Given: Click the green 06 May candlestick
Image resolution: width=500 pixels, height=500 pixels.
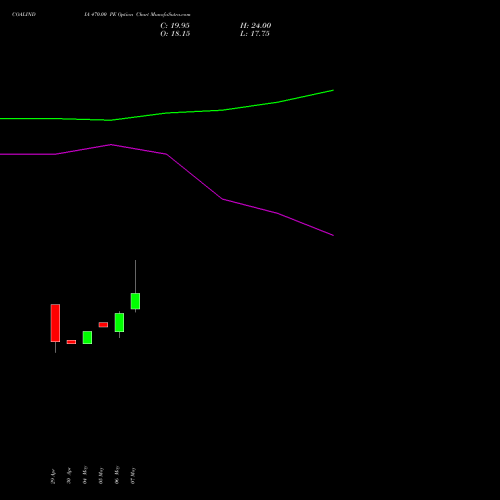Looking at the screenshot, I should (x=119, y=323).
